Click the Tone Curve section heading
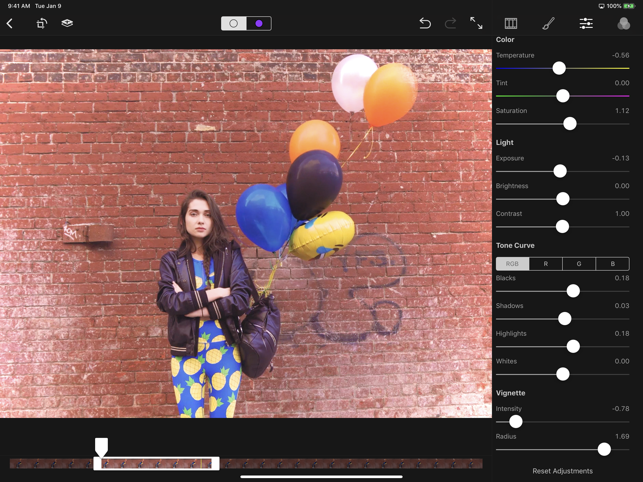 coord(515,245)
